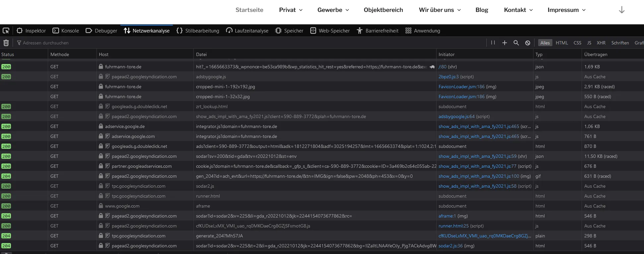
Task: Switch to the Konsole tab
Action: (x=66, y=31)
